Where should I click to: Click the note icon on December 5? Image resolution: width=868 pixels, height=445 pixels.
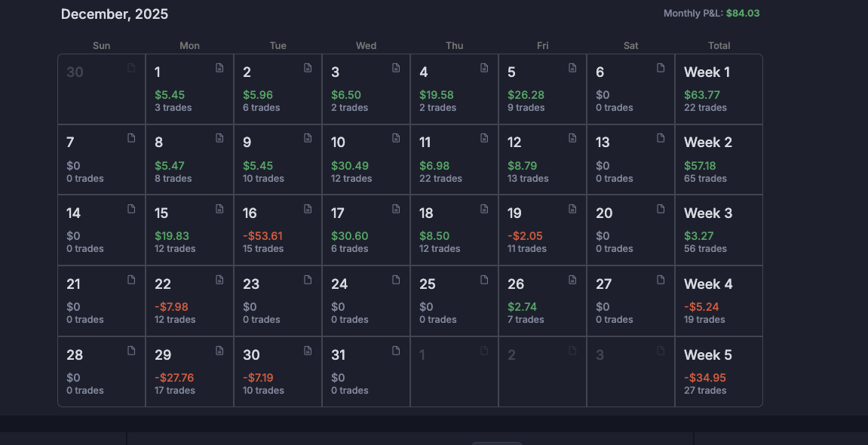572,68
